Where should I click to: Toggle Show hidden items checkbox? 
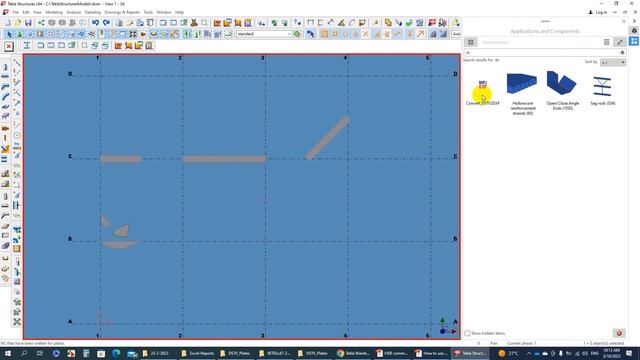click(467, 333)
